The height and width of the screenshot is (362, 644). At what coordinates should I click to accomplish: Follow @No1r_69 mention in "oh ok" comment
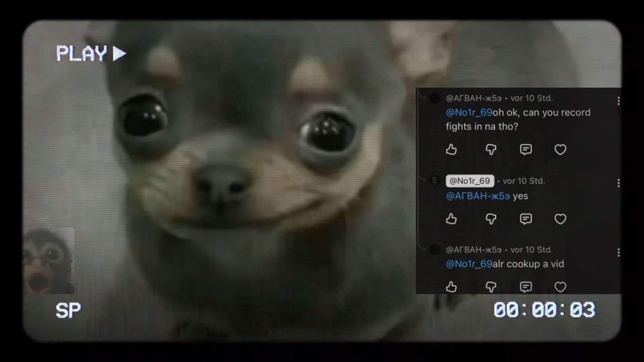coord(469,113)
